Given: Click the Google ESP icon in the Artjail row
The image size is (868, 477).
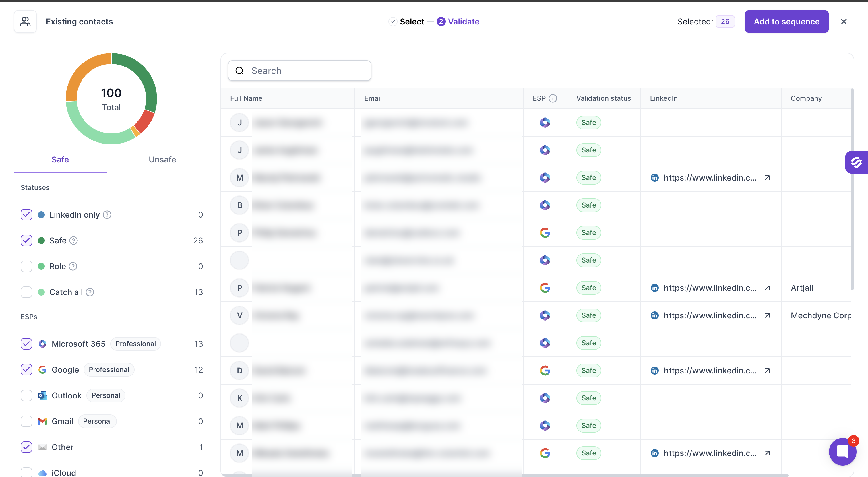Looking at the screenshot, I should [x=545, y=288].
